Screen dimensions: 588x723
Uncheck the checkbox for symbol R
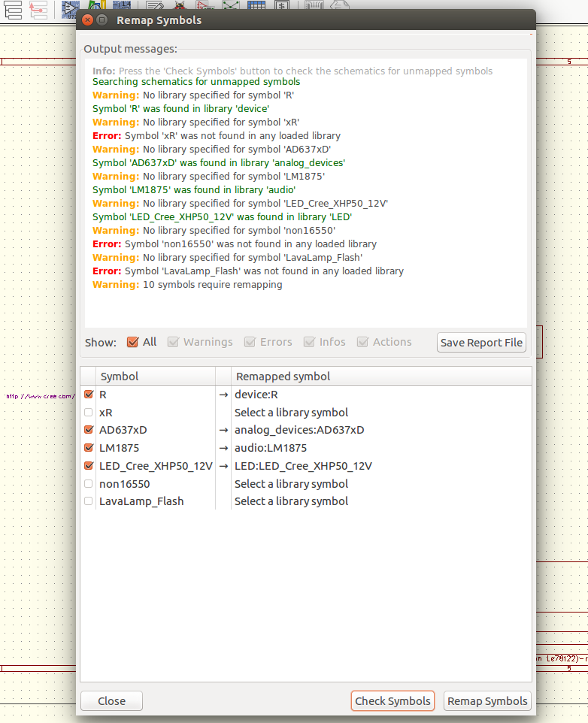tap(89, 395)
